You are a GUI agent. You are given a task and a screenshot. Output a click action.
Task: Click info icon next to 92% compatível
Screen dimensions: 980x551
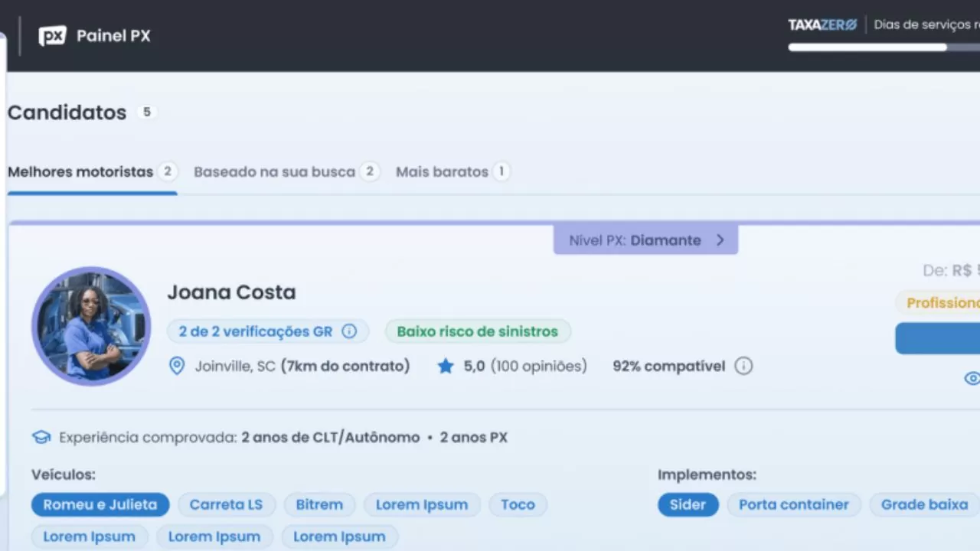click(743, 366)
